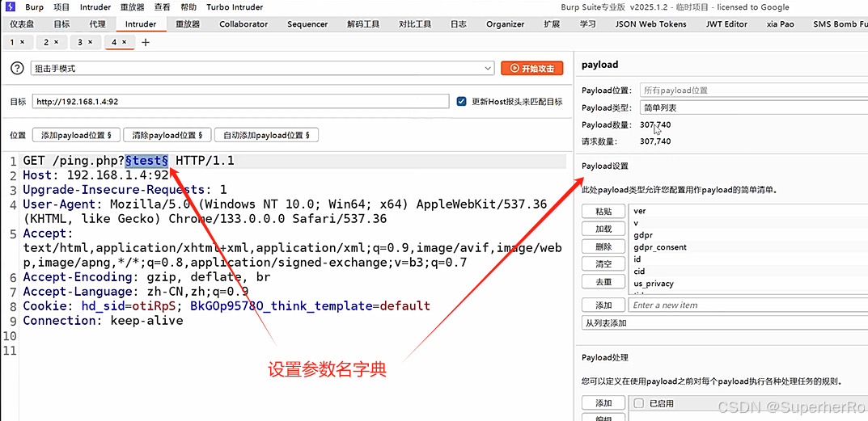The height and width of the screenshot is (421, 868).
Task: Click the Cookie header line in request
Action: tap(227, 306)
